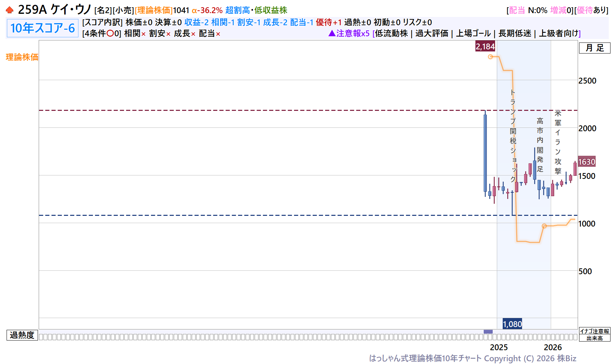The width and height of the screenshot is (615, 364).
Task: Click the 相関× condition item
Action: pyautogui.click(x=135, y=33)
